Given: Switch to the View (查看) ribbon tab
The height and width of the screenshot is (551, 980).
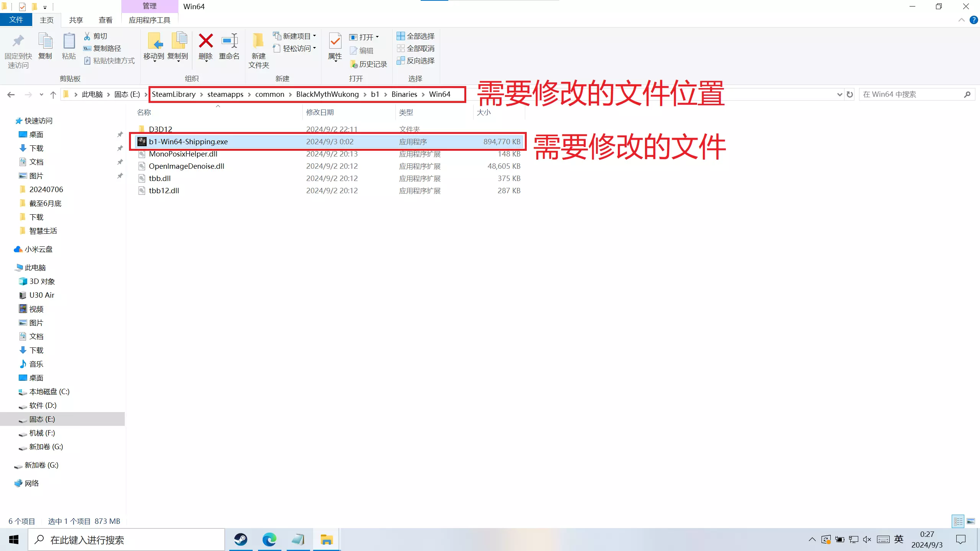Looking at the screenshot, I should (105, 20).
